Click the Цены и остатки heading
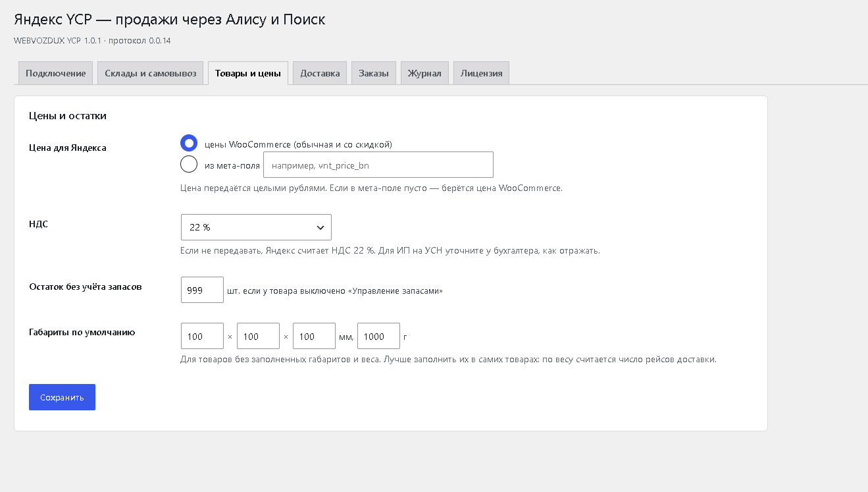Viewport: 868px width, 492px height. click(x=68, y=116)
